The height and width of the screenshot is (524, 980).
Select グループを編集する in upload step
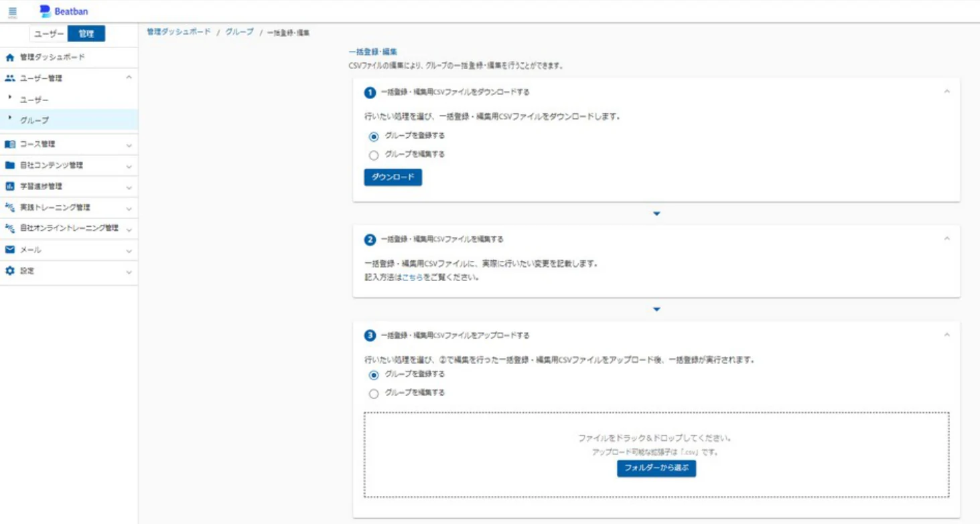click(374, 394)
